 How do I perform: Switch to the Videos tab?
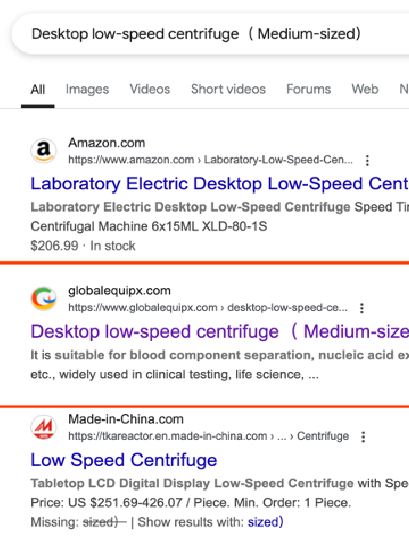150,89
